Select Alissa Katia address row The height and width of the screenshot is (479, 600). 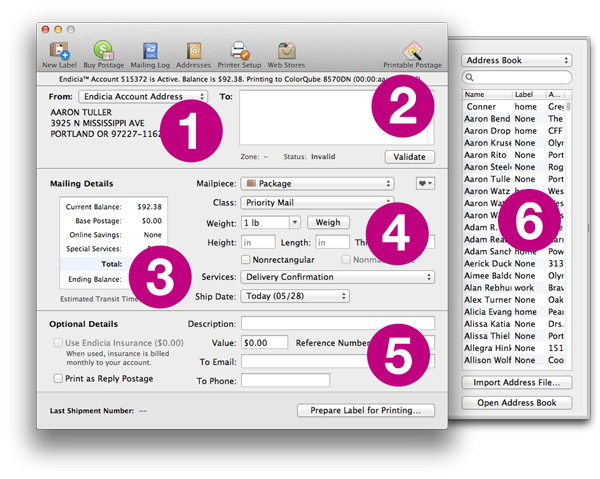point(514,324)
